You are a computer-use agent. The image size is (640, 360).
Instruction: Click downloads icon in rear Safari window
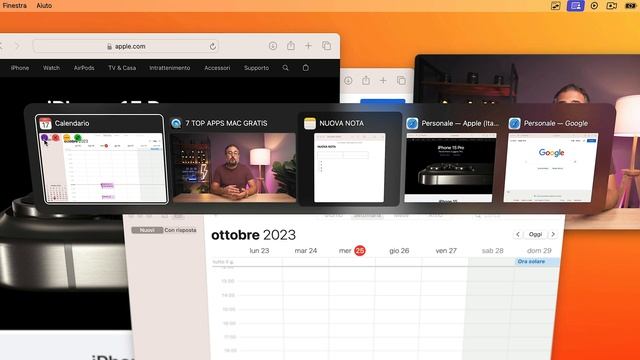click(348, 81)
